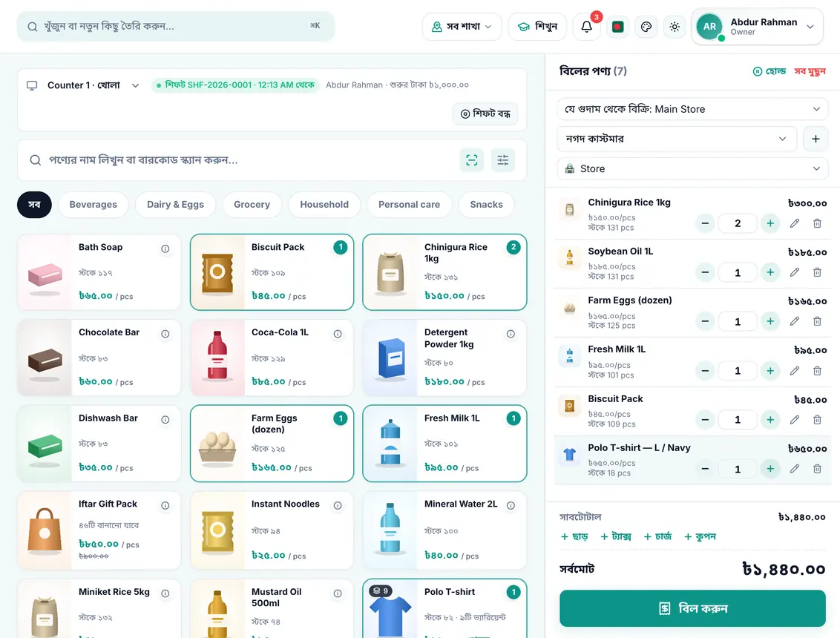Decrease Soybean Oil 1L quantity
Viewport: 840px width, 638px height.
tap(705, 273)
